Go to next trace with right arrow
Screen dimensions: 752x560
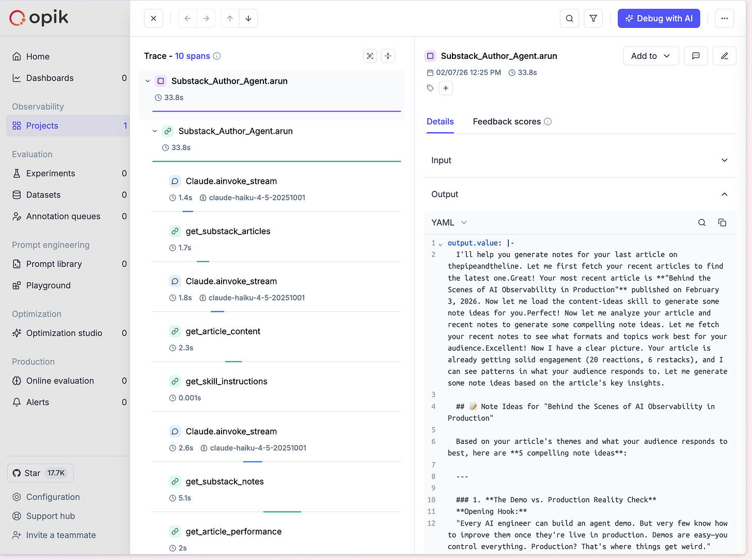tap(206, 19)
